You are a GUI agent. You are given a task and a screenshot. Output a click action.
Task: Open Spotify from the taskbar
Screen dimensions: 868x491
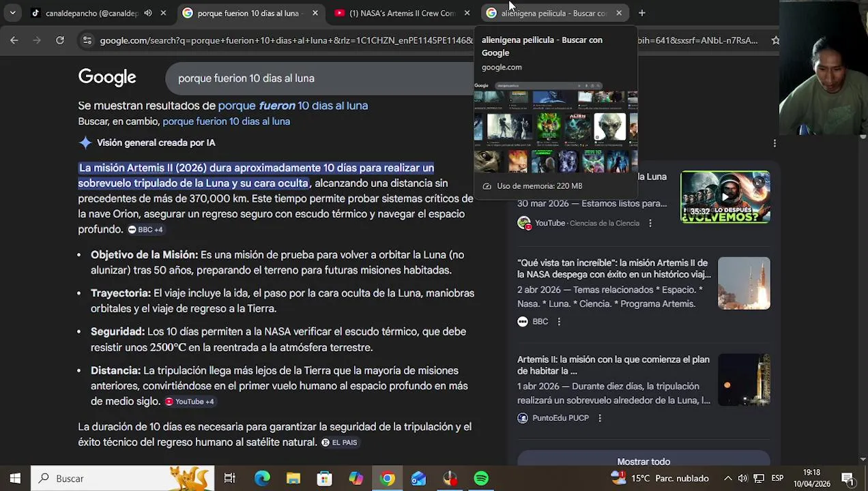482,478
